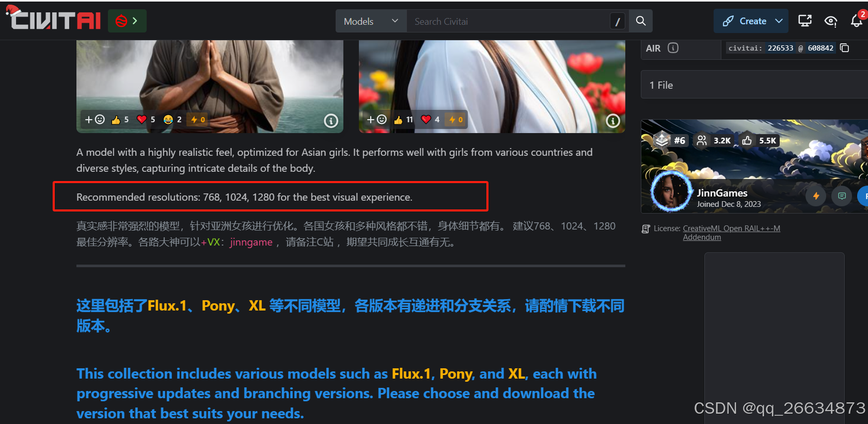Screen dimensions: 868x424
Task: Open info icon on monk image
Action: (330, 121)
